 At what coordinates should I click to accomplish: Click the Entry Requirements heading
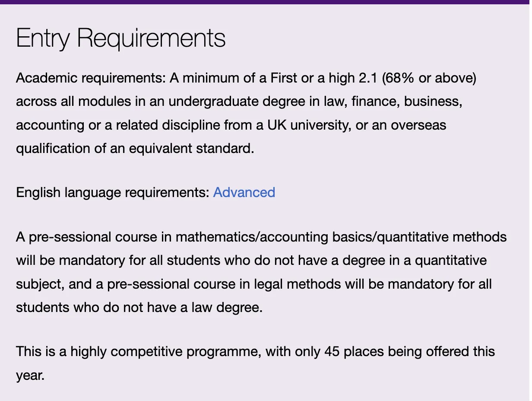point(121,38)
